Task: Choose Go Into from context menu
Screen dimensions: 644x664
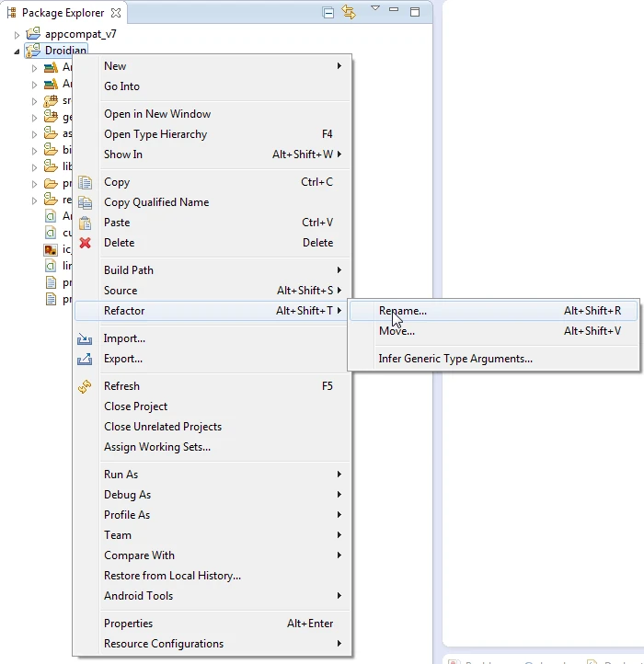Action: (213, 86)
